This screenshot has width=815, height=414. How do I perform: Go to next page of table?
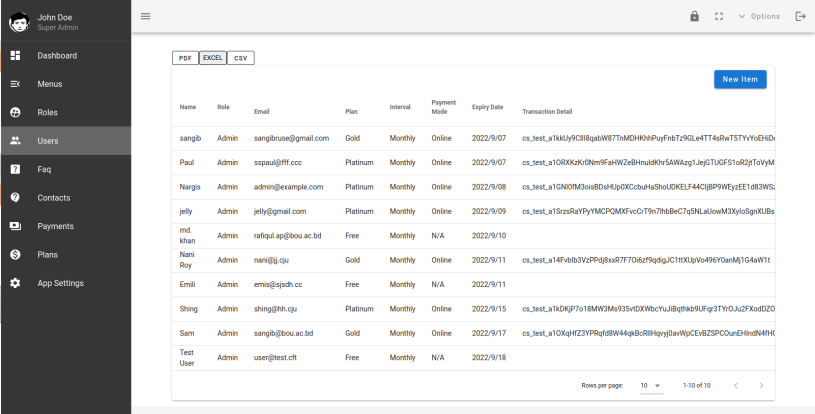tap(761, 385)
